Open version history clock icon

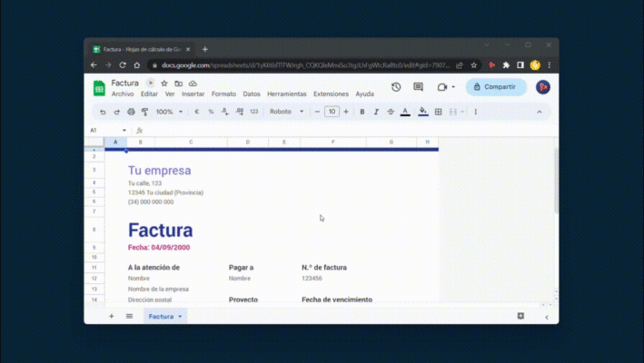click(x=396, y=87)
